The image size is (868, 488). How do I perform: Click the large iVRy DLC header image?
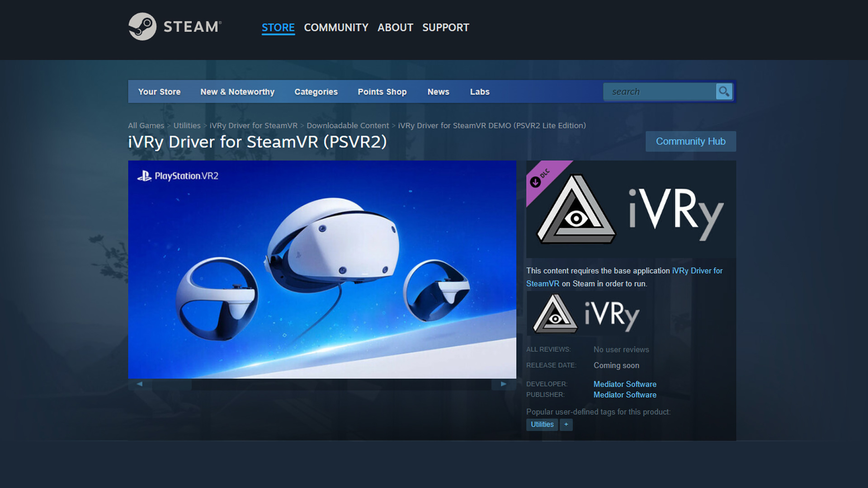[631, 209]
